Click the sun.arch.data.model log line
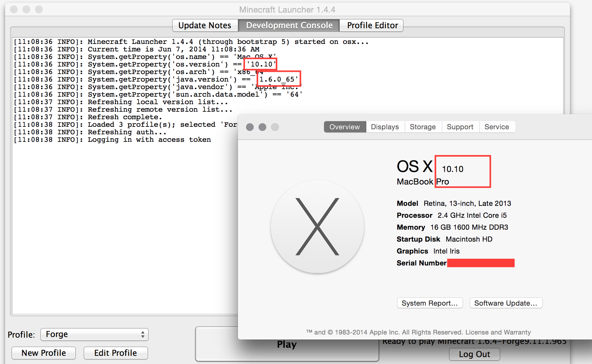592x364 pixels. coord(158,94)
